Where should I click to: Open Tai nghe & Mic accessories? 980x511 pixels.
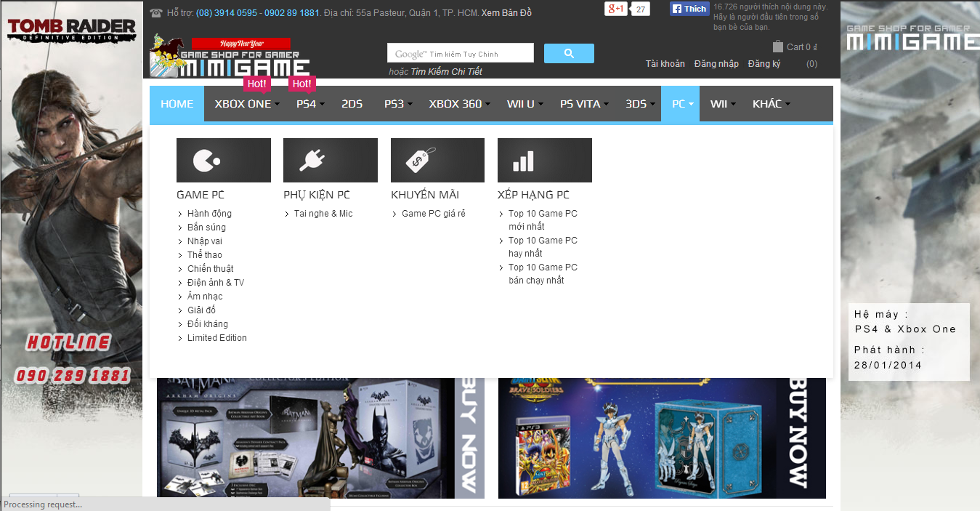pos(323,214)
